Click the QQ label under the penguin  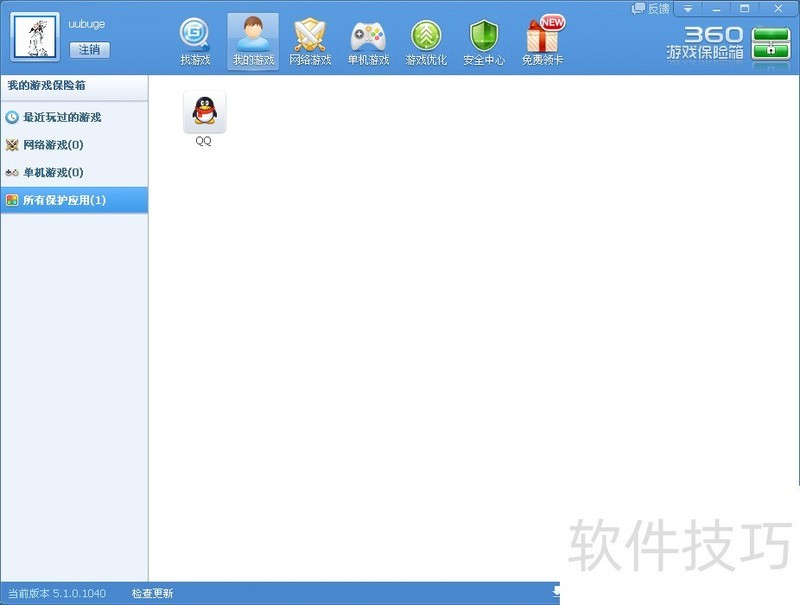click(x=204, y=141)
